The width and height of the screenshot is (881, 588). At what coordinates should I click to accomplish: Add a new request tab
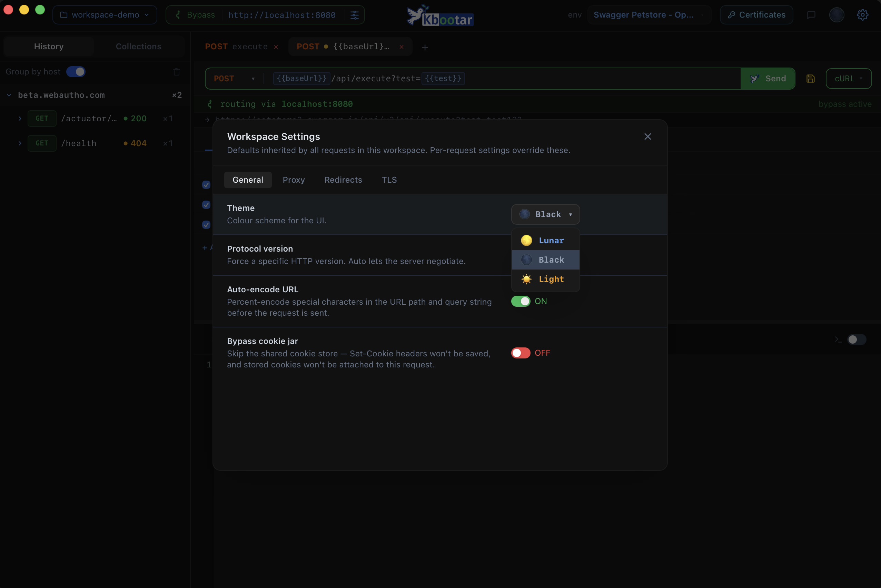coord(425,47)
